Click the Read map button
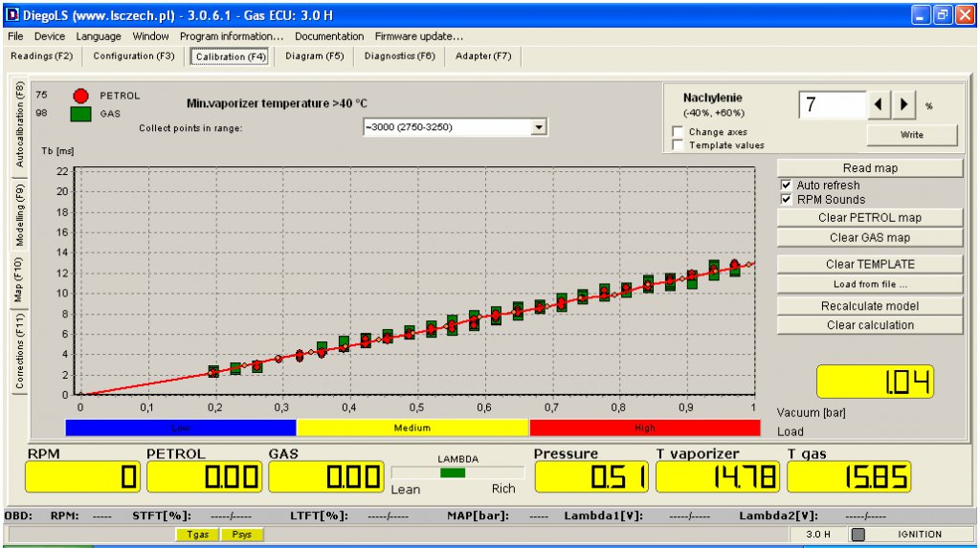The image size is (980, 548). click(x=869, y=168)
